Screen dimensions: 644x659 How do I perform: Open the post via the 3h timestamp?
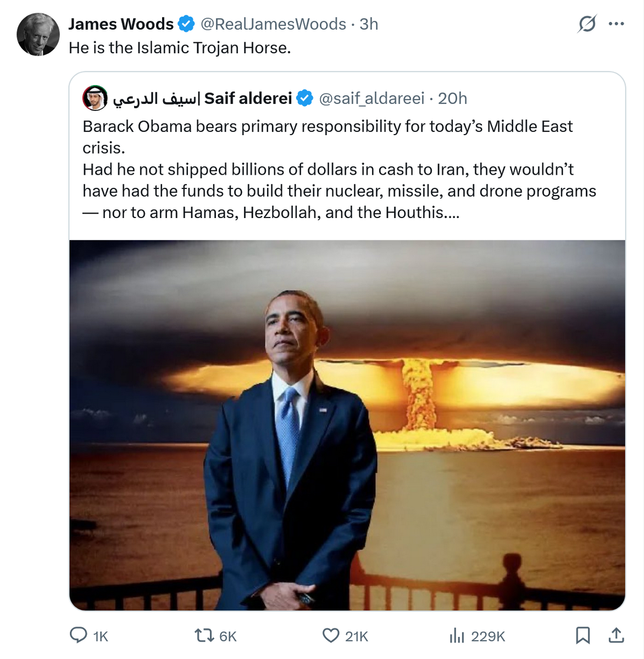tap(369, 24)
